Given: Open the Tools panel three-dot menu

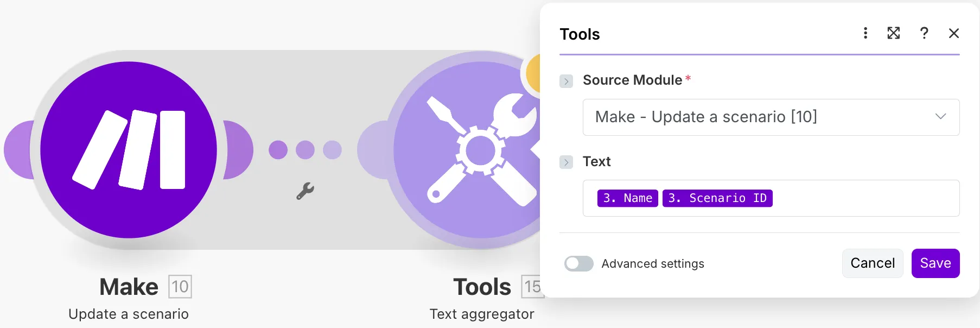Looking at the screenshot, I should coord(866,33).
